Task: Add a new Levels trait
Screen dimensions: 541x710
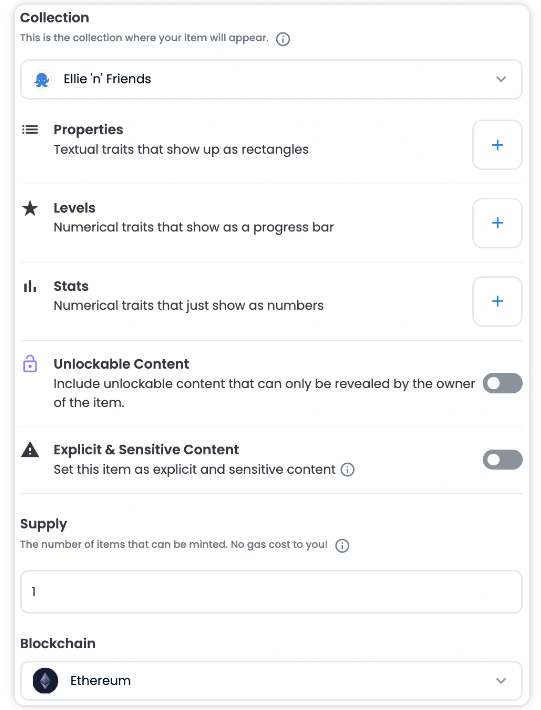Action: pyautogui.click(x=497, y=223)
